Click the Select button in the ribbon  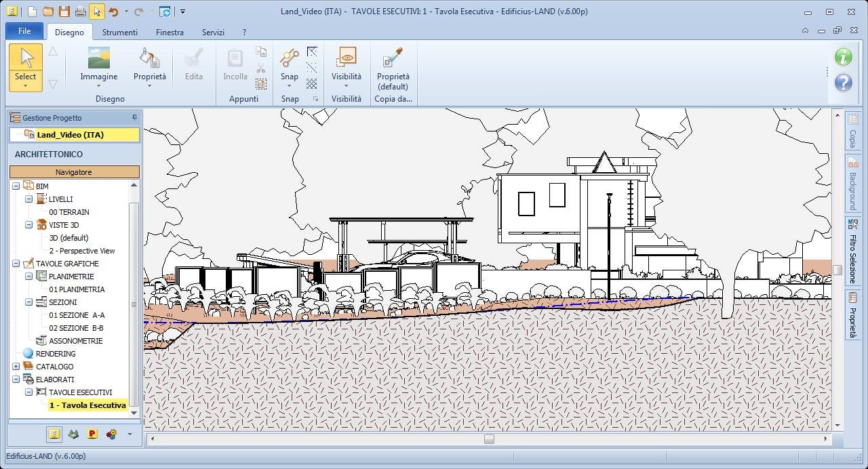pyautogui.click(x=25, y=66)
